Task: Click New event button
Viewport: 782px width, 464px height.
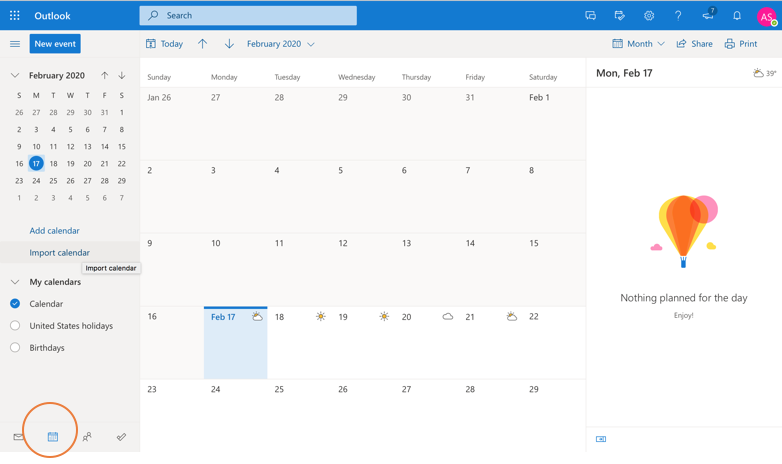Action: [x=55, y=44]
